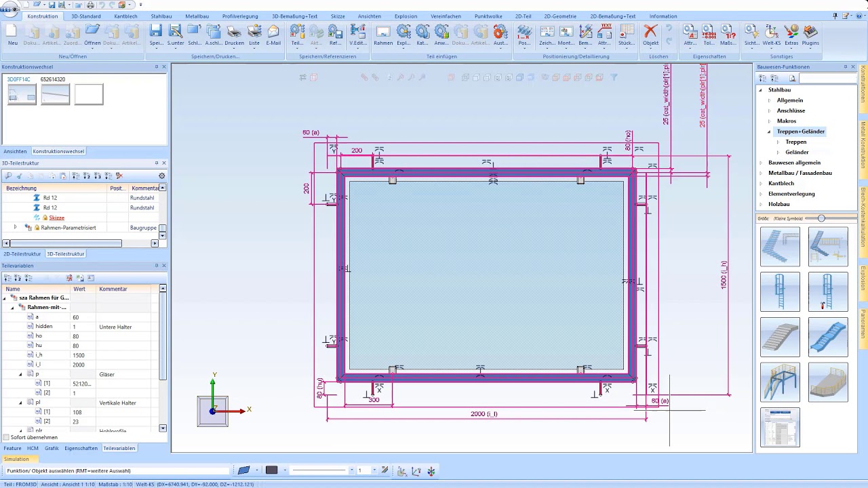Click the blue layer swatch in bottom toolbar
Screen dimensions: 868x488
243,470
